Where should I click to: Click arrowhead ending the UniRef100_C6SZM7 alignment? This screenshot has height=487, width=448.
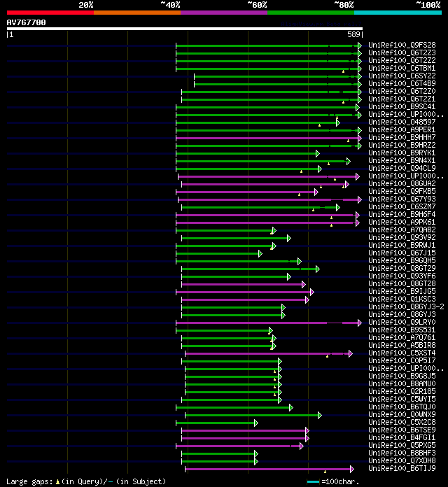pos(338,208)
